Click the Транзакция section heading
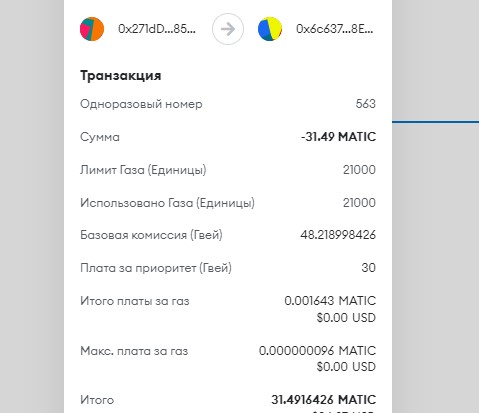Image resolution: width=479 pixels, height=413 pixels. coord(121,76)
